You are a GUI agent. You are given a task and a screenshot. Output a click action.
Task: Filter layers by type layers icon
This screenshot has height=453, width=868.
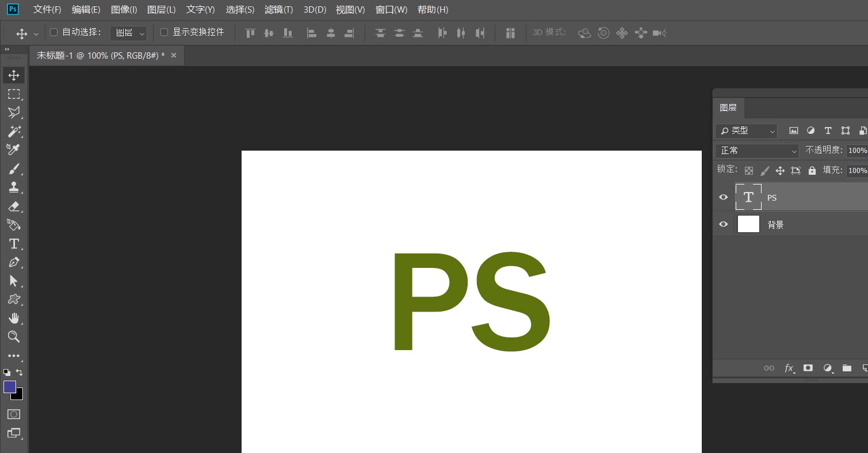point(828,131)
